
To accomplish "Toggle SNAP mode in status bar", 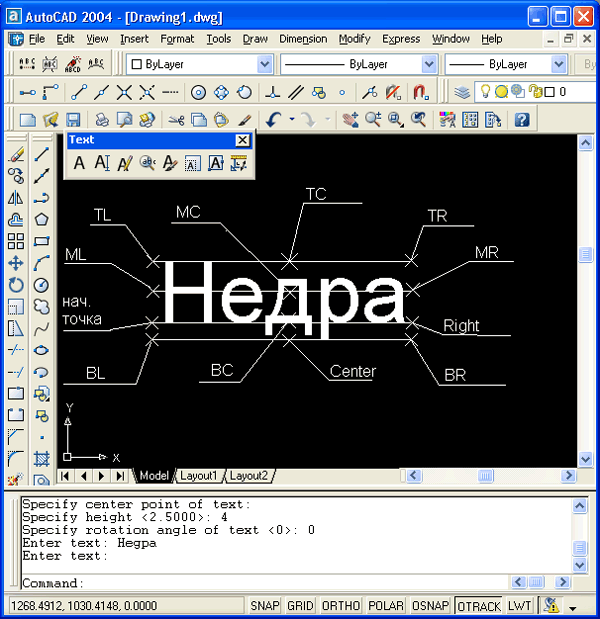I will (265, 606).
